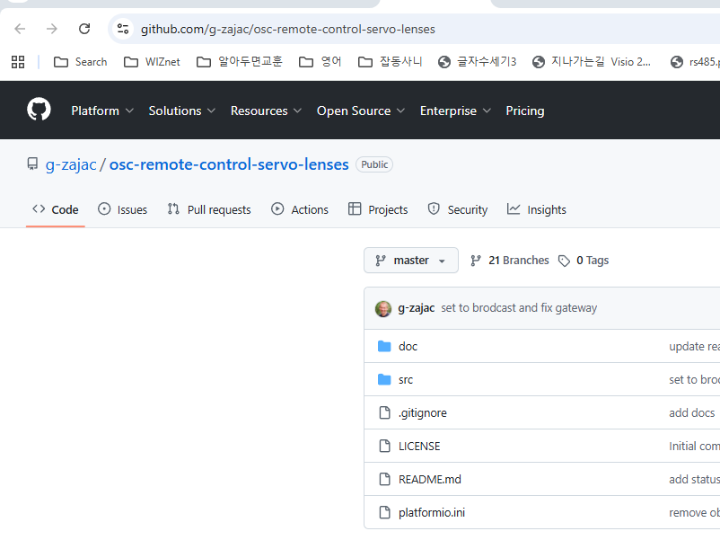Switch to the Pull requests tab
The height and width of the screenshot is (540, 720).
click(209, 210)
